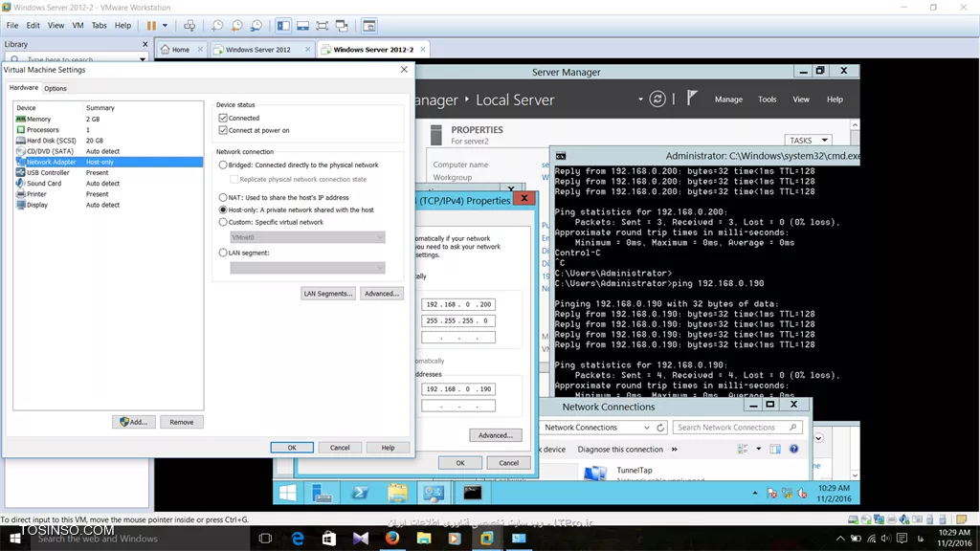Launch PowerShell from the guest taskbar
Viewport: 980px width, 551px height.
coord(360,493)
